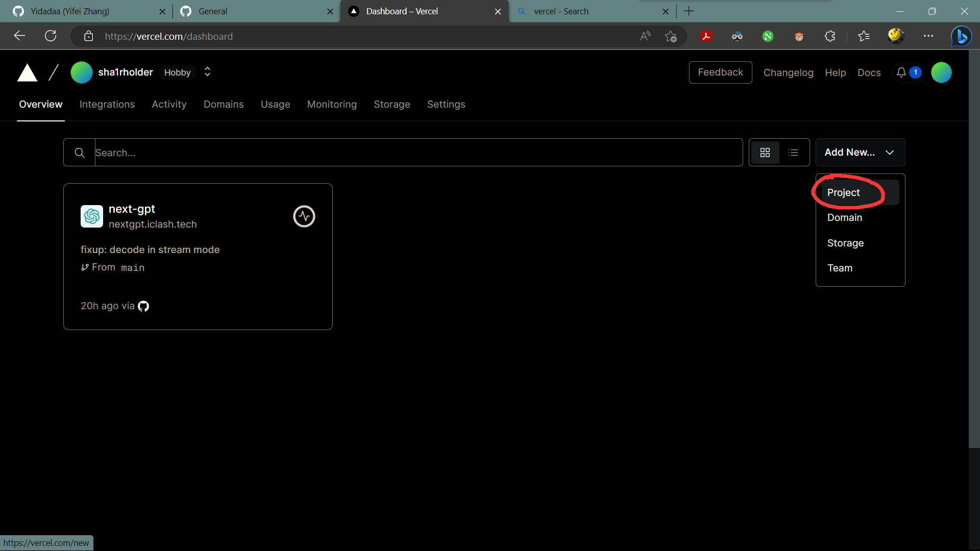Refresh the page with reload icon
Image resolution: width=980 pixels, height=551 pixels.
pos(51,36)
